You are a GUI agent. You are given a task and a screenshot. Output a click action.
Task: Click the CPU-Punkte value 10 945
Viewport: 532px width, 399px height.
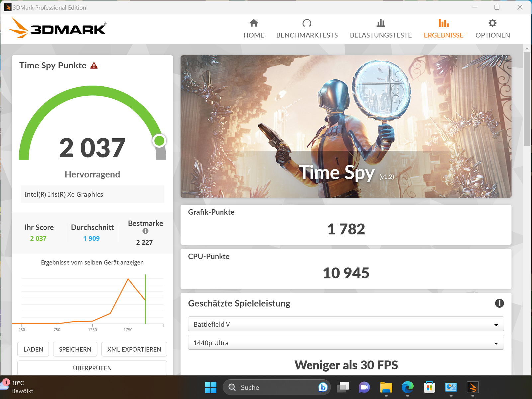point(346,273)
